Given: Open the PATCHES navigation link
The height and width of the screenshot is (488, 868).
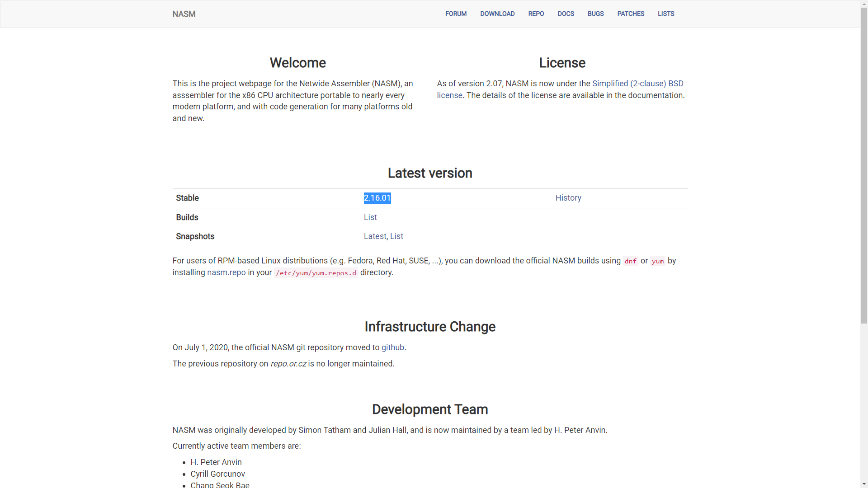Looking at the screenshot, I should pos(631,14).
